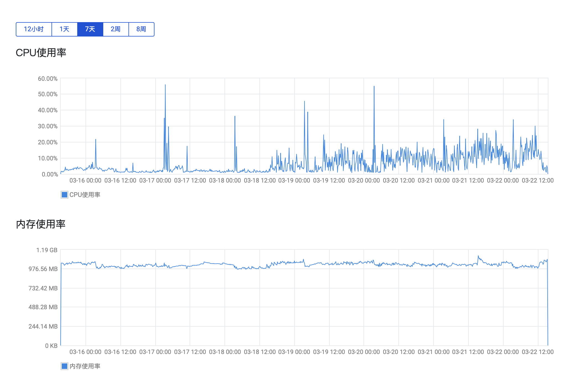The image size is (588, 380).
Task: Click the memory peak after 03-21 12:00
Action: [478, 256]
